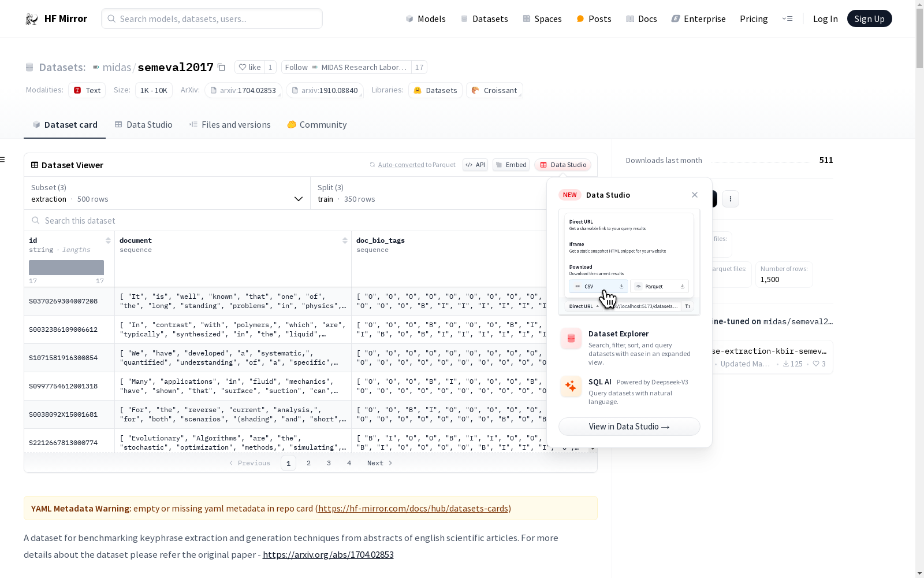Viewport: 924px width, 578px height.
Task: Open the table of contents sidebar icon
Action: [x=3, y=160]
